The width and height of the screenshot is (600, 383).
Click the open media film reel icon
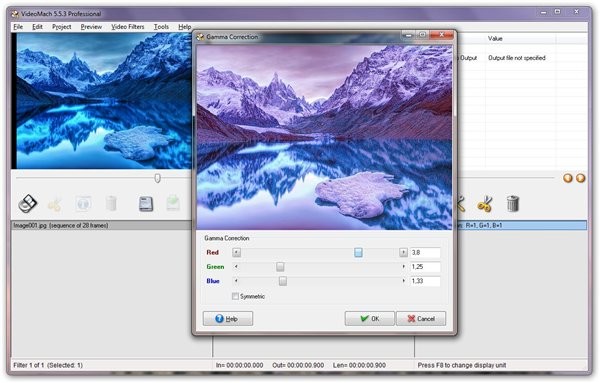[x=28, y=204]
